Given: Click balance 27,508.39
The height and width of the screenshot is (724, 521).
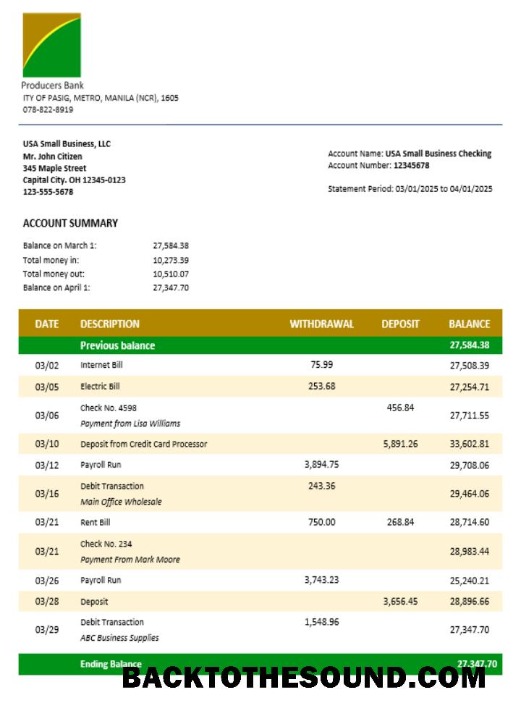Looking at the screenshot, I should tap(470, 366).
